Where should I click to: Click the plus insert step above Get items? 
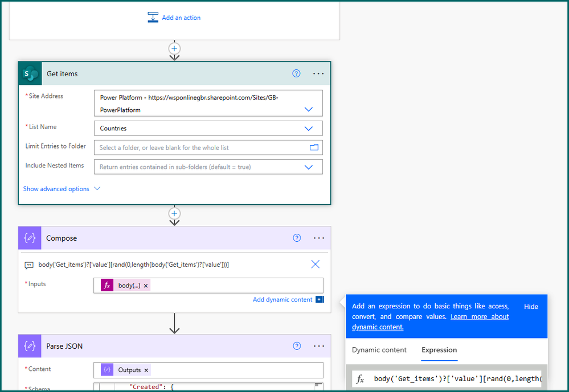(x=174, y=48)
